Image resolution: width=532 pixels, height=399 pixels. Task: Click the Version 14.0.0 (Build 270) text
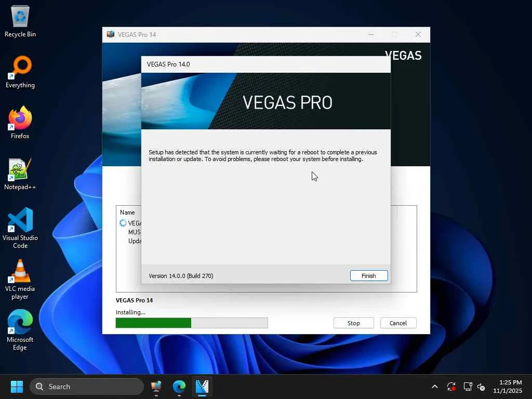click(181, 276)
